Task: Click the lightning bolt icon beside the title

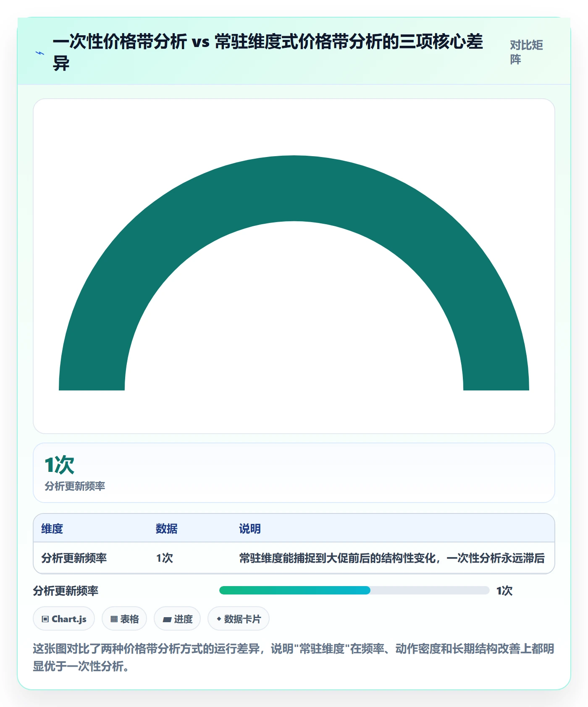Action: tap(40, 53)
